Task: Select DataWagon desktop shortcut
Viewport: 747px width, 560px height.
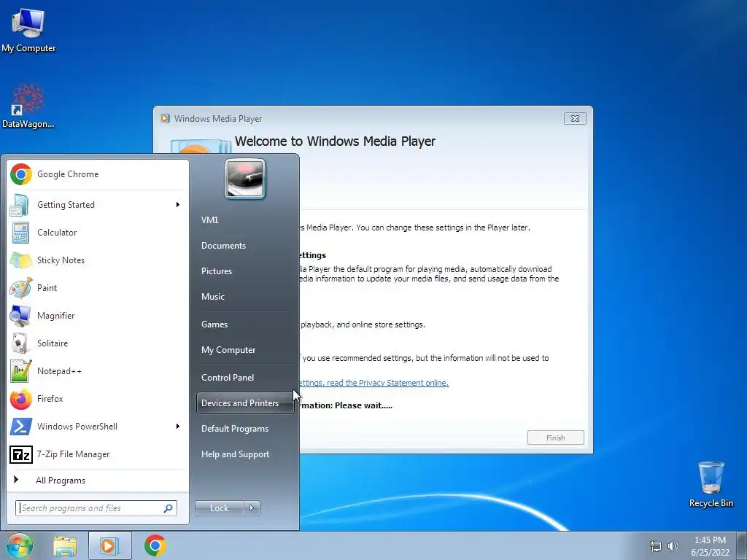Action: 28,106
